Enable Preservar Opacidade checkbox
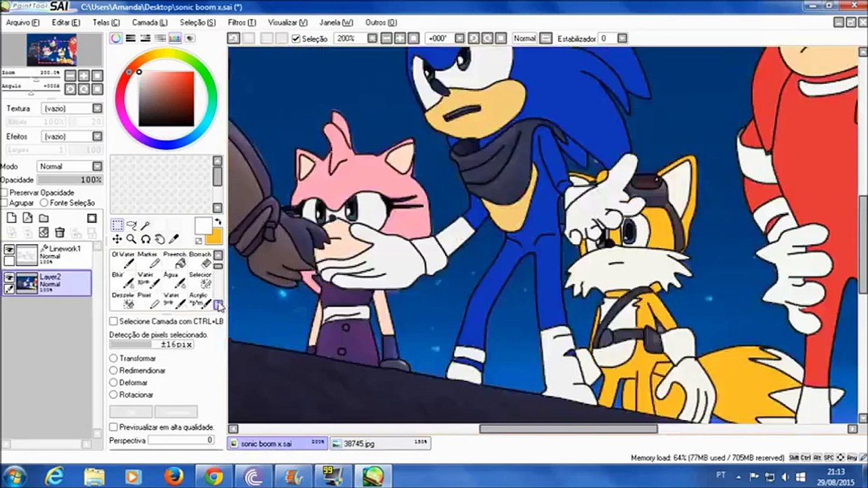The height and width of the screenshot is (488, 868). (x=4, y=193)
